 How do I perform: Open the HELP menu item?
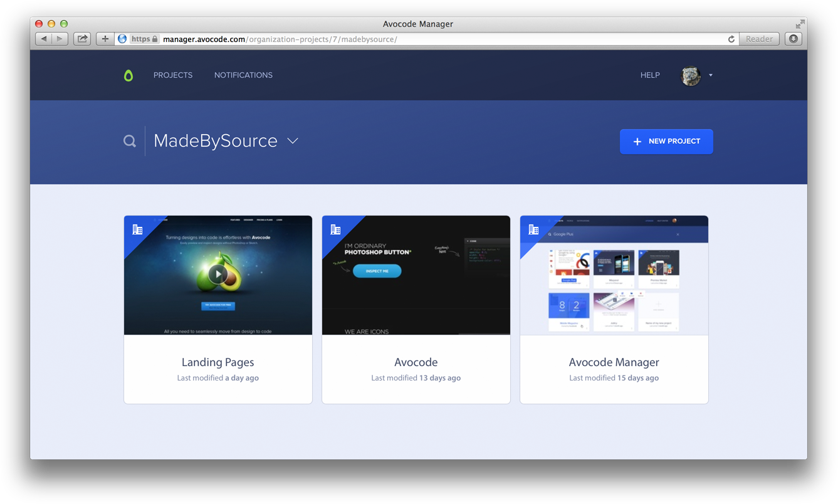[x=650, y=75]
